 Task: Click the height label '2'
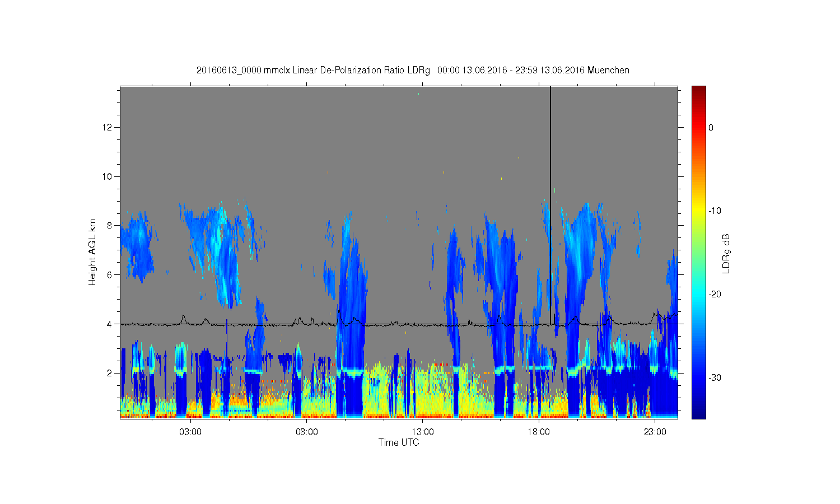coord(110,373)
